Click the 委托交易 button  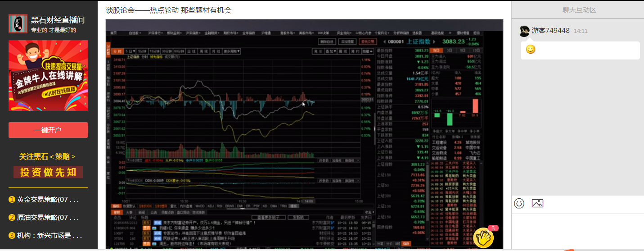pos(367,41)
